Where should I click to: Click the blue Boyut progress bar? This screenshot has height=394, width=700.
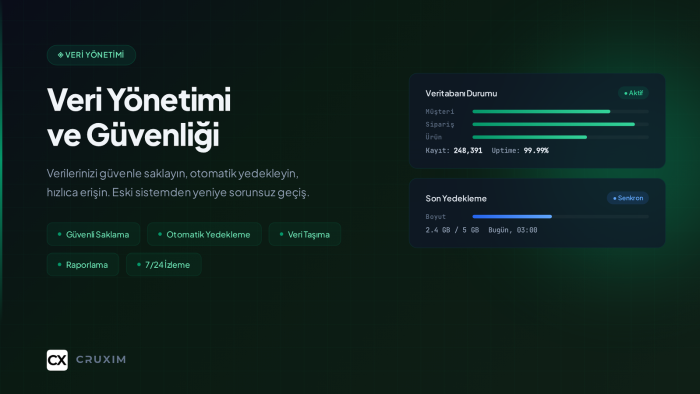(x=560, y=216)
